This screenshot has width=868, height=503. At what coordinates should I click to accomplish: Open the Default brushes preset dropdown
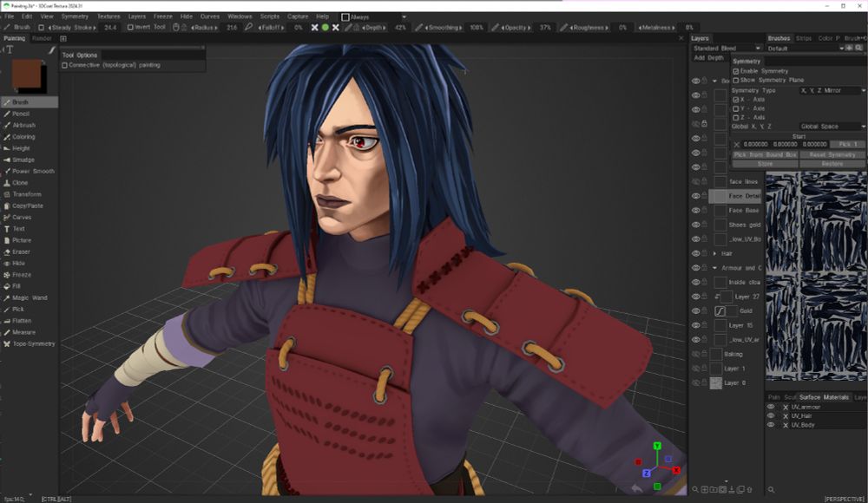806,49
